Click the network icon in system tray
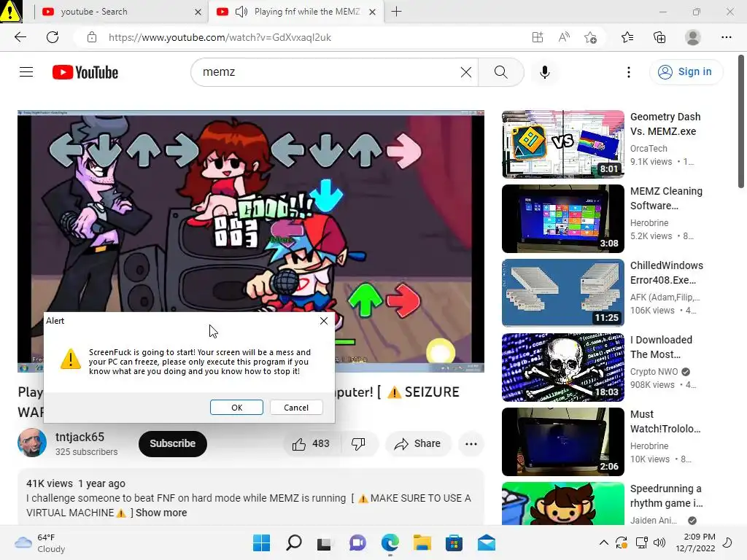 click(x=641, y=542)
